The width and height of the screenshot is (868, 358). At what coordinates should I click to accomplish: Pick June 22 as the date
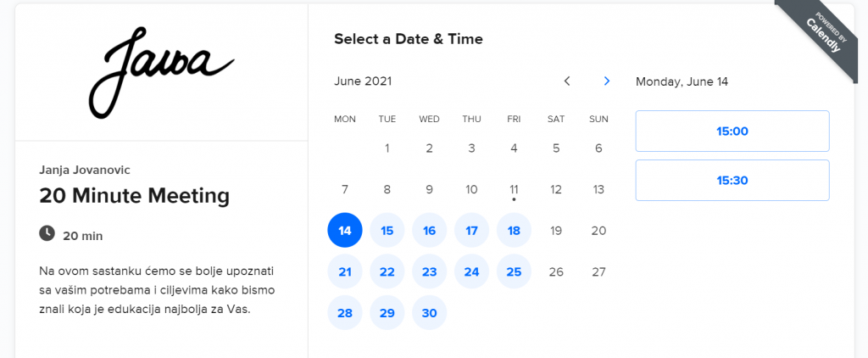(x=387, y=272)
